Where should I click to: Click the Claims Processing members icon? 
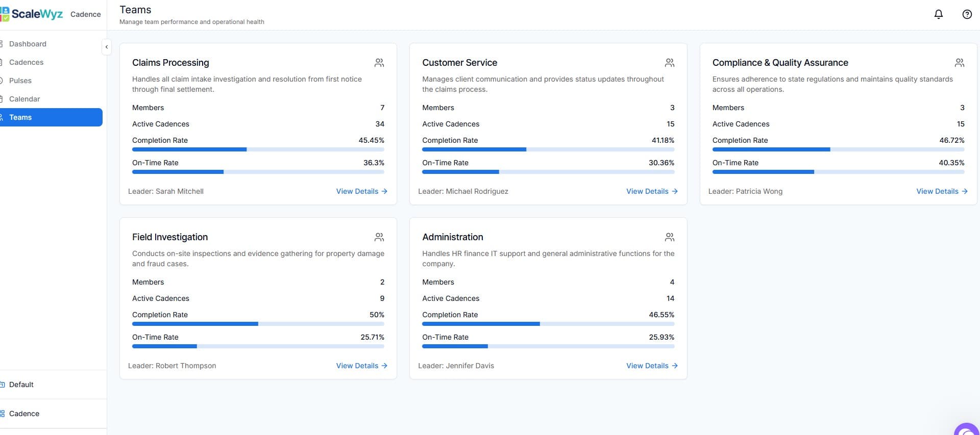(379, 63)
